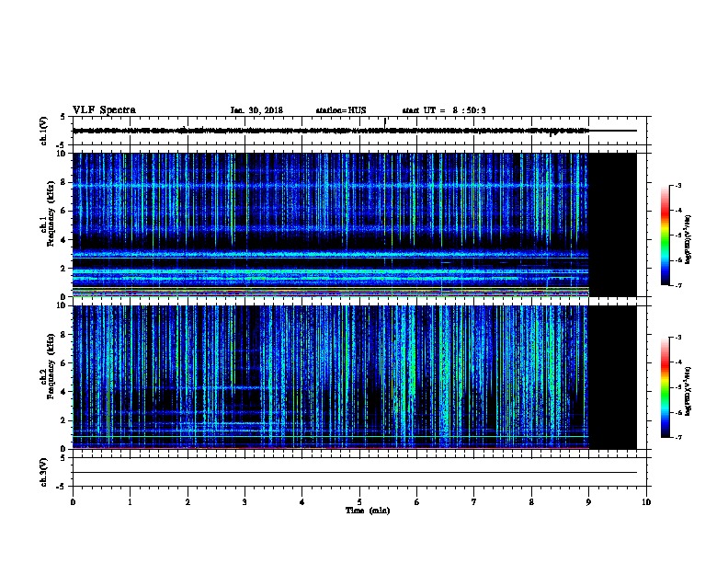Click the 3 kHz bright band in ch.1 spectrogram

tap(330, 254)
